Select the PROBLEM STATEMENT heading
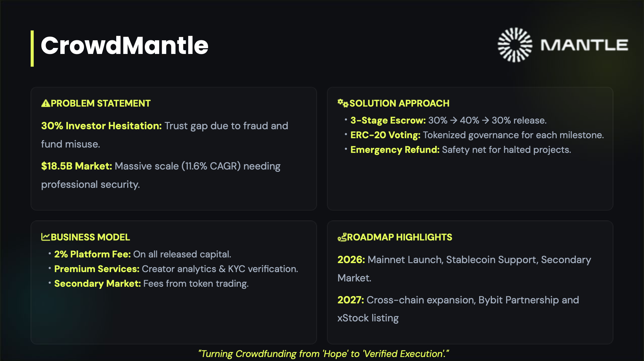 coord(101,103)
